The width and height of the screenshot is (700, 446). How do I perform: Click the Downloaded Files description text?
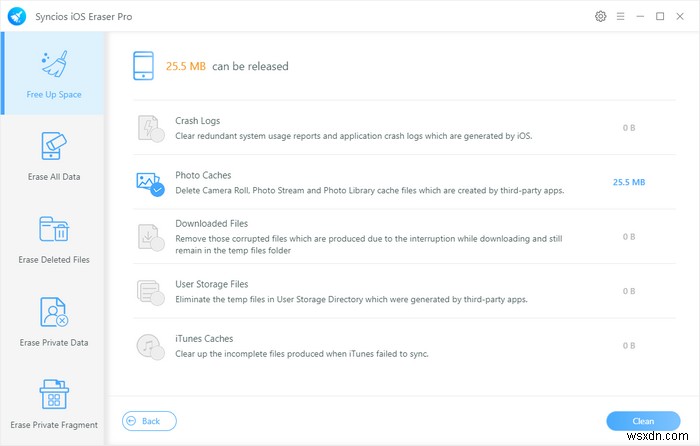pos(369,244)
